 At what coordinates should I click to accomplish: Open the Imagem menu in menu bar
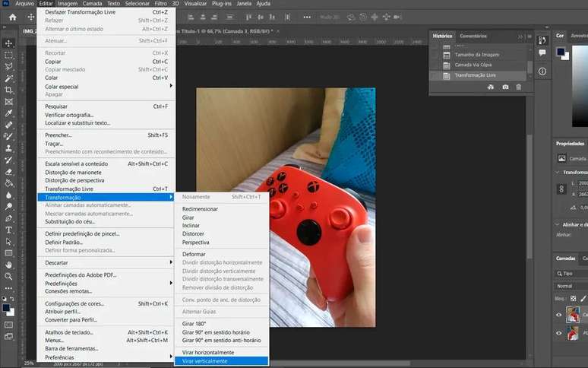tap(68, 3)
